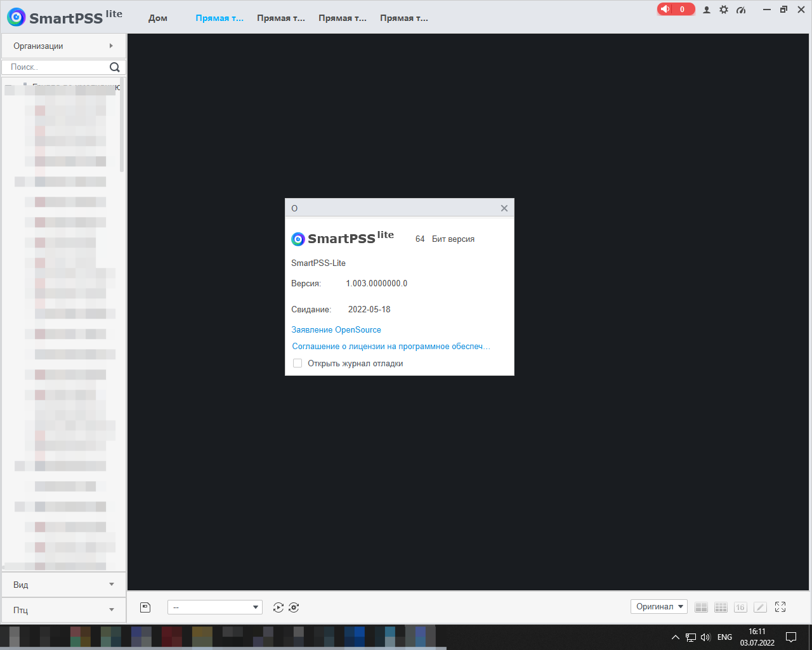Go to the Дом tab

point(158,18)
